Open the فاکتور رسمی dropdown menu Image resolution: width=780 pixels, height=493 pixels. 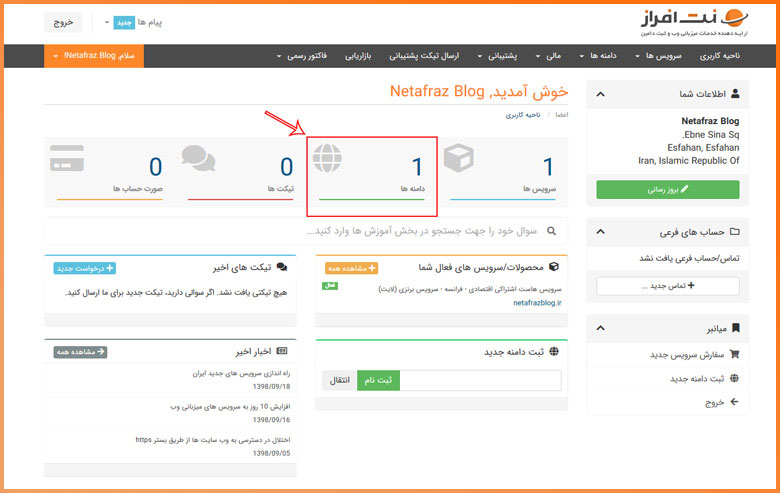click(x=302, y=56)
